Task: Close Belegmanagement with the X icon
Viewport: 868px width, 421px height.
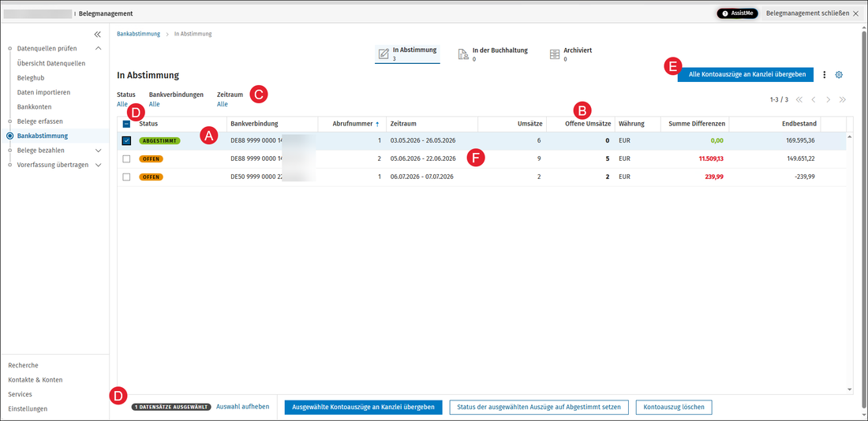Action: 856,13
